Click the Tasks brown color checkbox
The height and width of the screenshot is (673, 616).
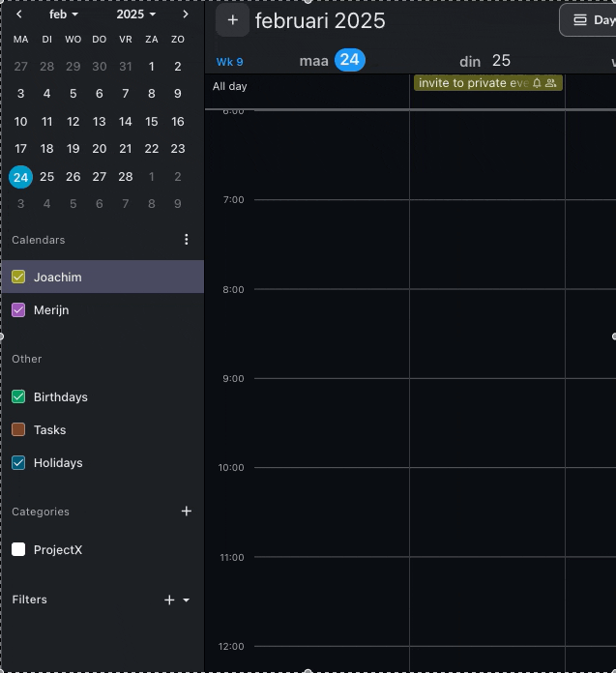point(18,430)
